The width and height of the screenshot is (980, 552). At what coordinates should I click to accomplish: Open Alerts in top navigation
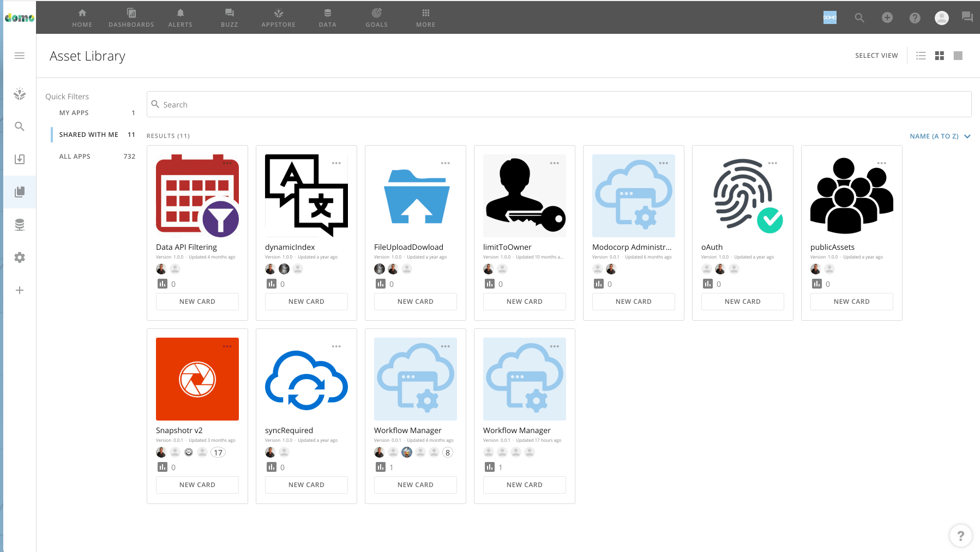tap(181, 17)
